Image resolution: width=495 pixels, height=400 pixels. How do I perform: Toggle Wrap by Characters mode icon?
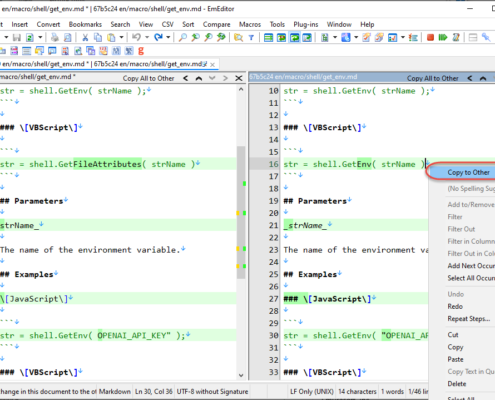281,38
